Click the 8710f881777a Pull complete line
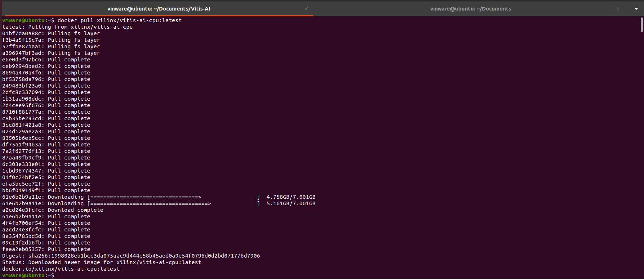 point(46,112)
